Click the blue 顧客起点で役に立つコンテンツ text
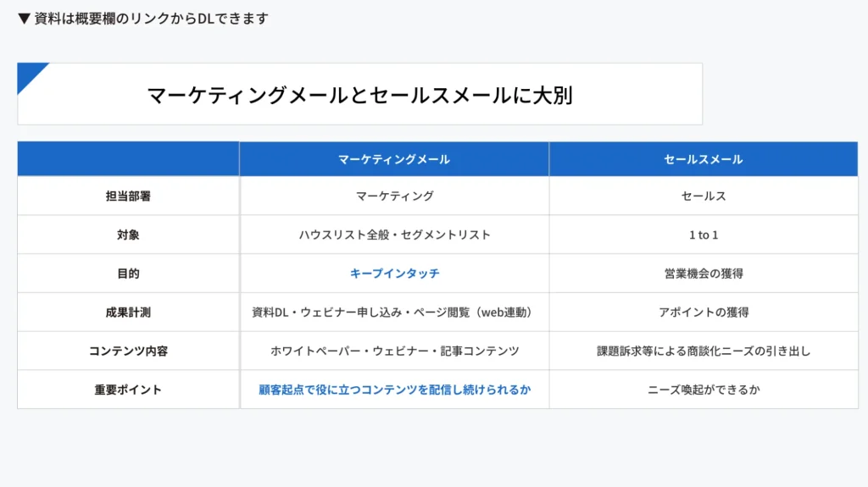Screen dimensions: 868x487 tap(394, 390)
